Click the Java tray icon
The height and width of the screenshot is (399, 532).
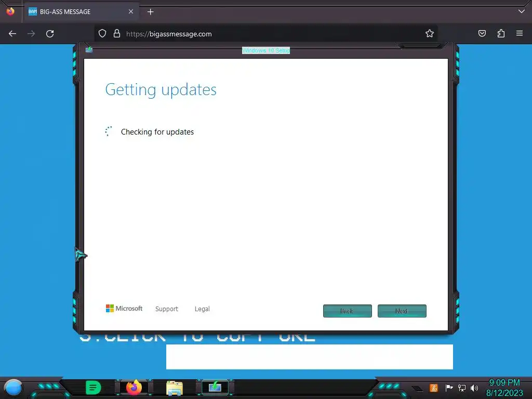tap(434, 388)
